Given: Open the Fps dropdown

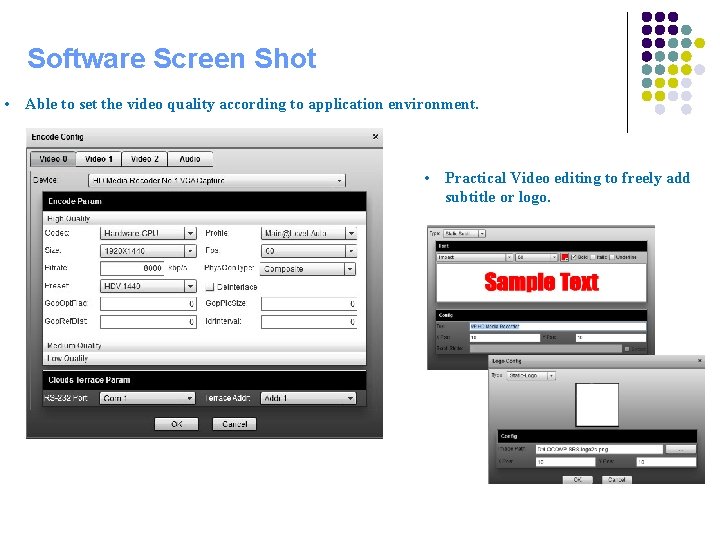Looking at the screenshot, I should 309,251.
